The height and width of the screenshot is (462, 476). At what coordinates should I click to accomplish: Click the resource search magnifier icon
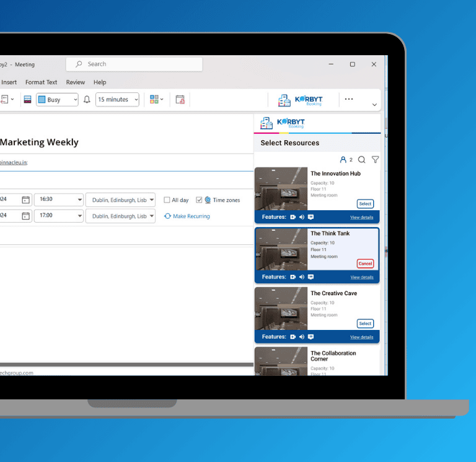click(361, 160)
